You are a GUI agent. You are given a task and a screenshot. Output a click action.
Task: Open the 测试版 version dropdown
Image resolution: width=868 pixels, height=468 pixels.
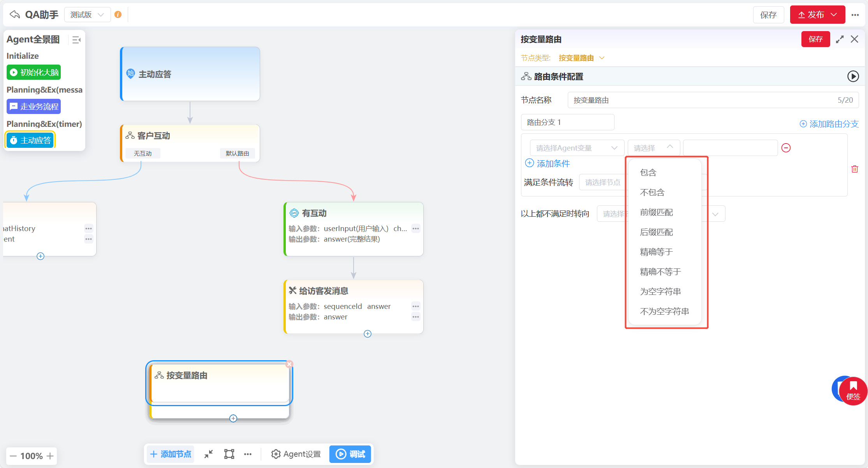(87, 15)
